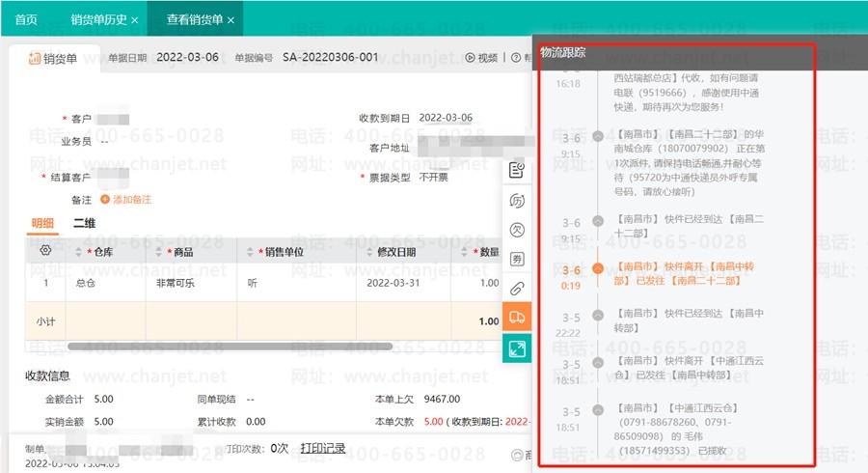This screenshot has height=473, width=868.
Task: Open the 券 coupon sidebar icon
Action: click(517, 260)
